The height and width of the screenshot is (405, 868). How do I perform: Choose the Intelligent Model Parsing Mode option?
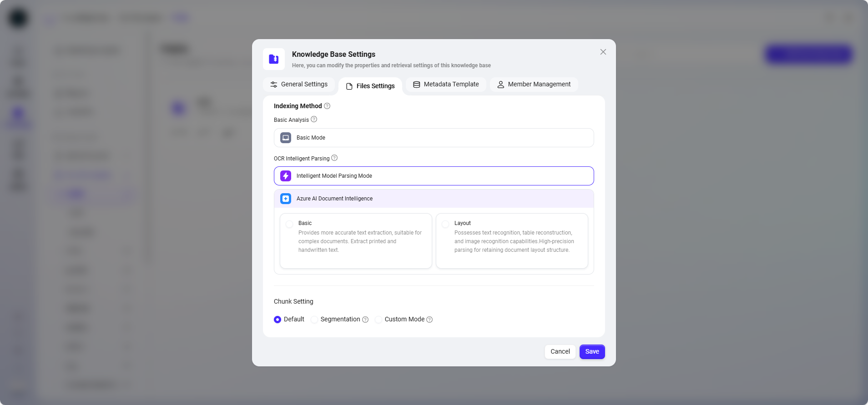pos(434,176)
